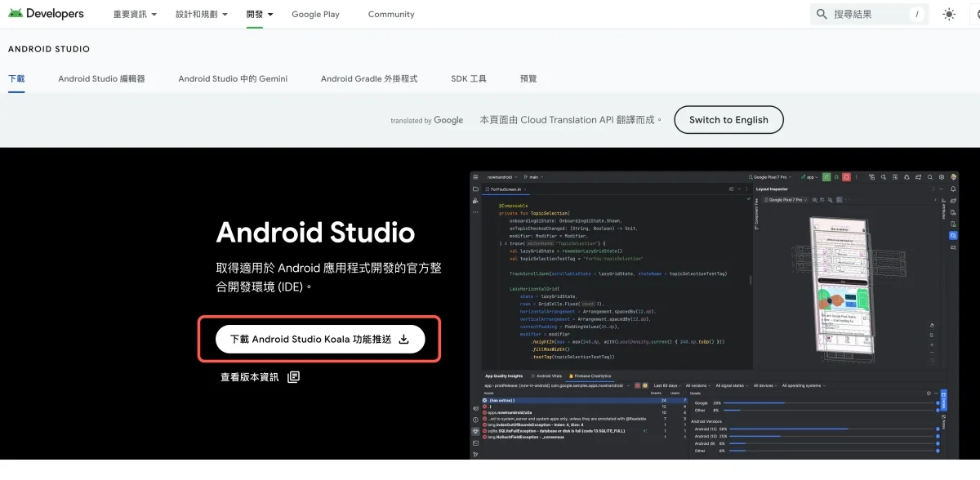Image resolution: width=980 pixels, height=480 pixels.
Task: Open the 查看版本資訊 link
Action: [249, 377]
